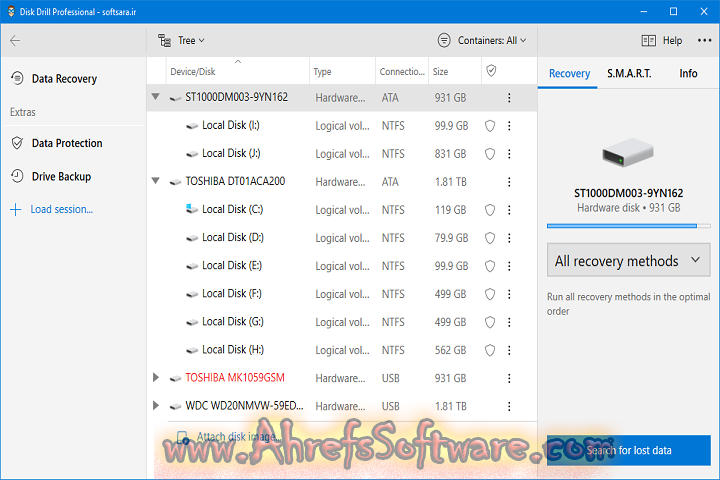Switch to the S.M.A.R.T. tab
720x480 pixels.
click(x=629, y=73)
